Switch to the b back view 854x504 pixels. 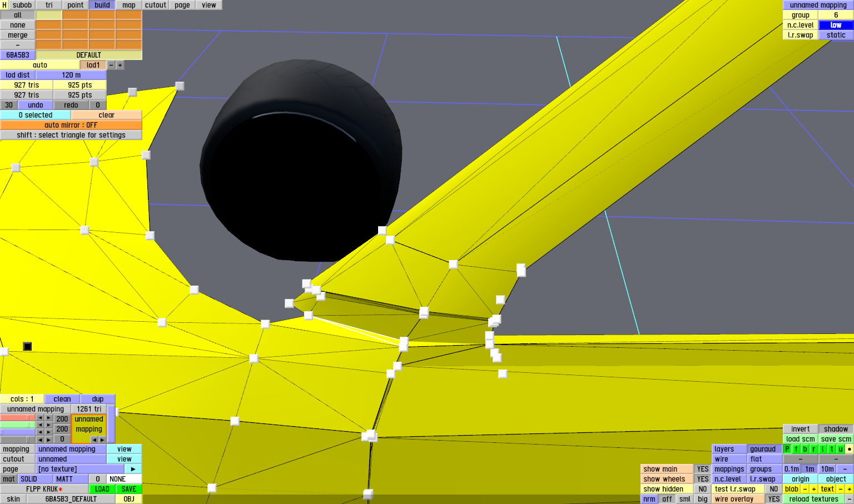click(x=805, y=449)
